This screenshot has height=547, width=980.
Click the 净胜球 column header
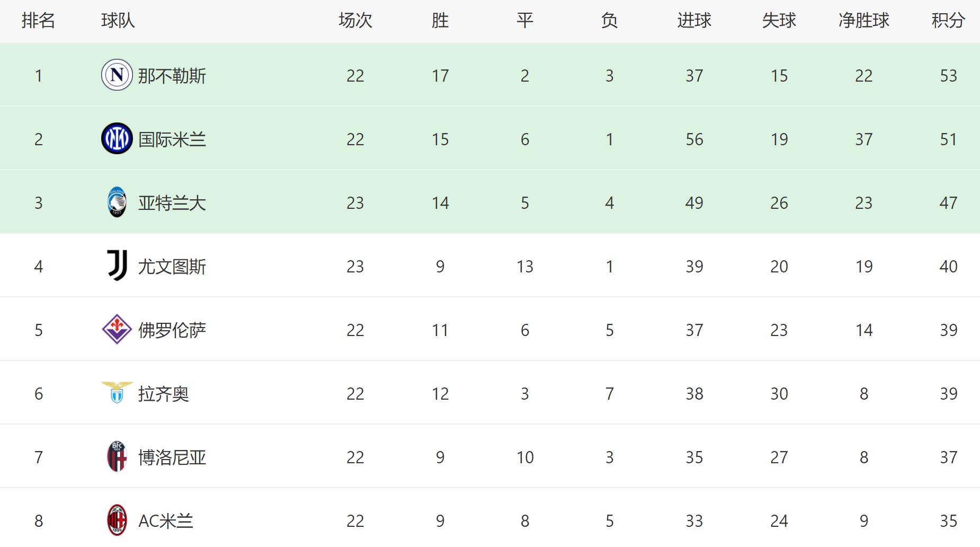[x=863, y=21]
